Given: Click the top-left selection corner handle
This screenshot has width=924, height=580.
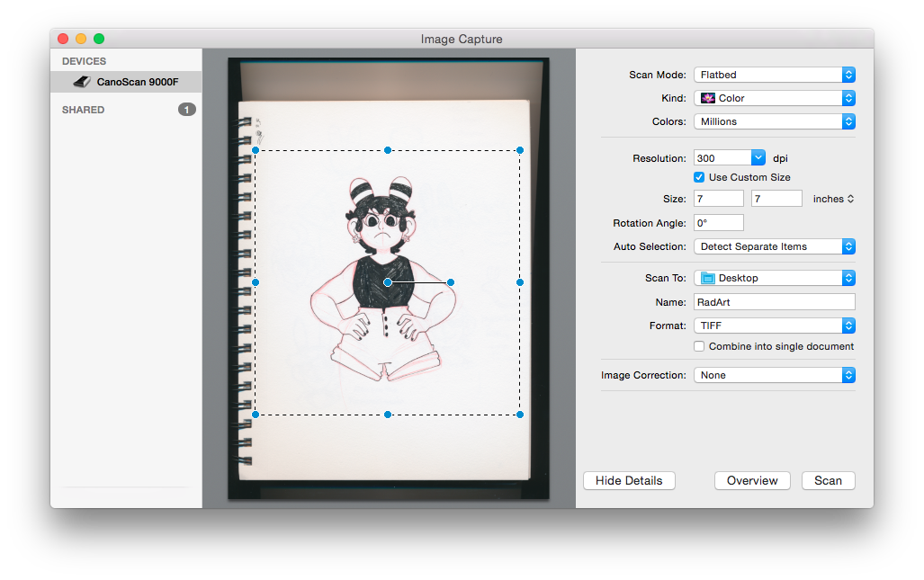Looking at the screenshot, I should [x=256, y=151].
